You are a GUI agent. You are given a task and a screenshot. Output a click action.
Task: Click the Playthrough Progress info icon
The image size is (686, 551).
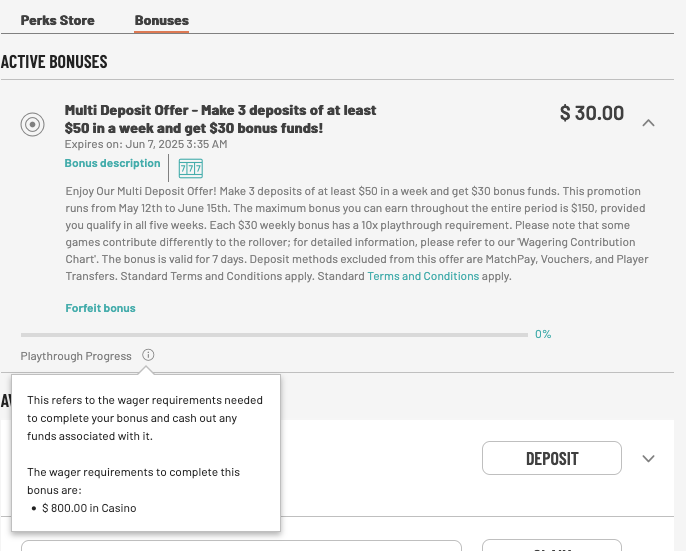coord(148,355)
